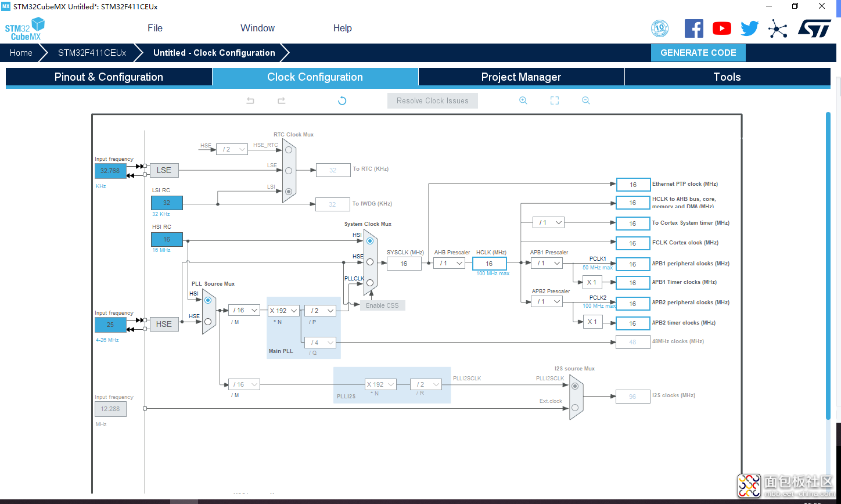
Task: Edit the LSE input frequency 32.768 field
Action: point(110,171)
